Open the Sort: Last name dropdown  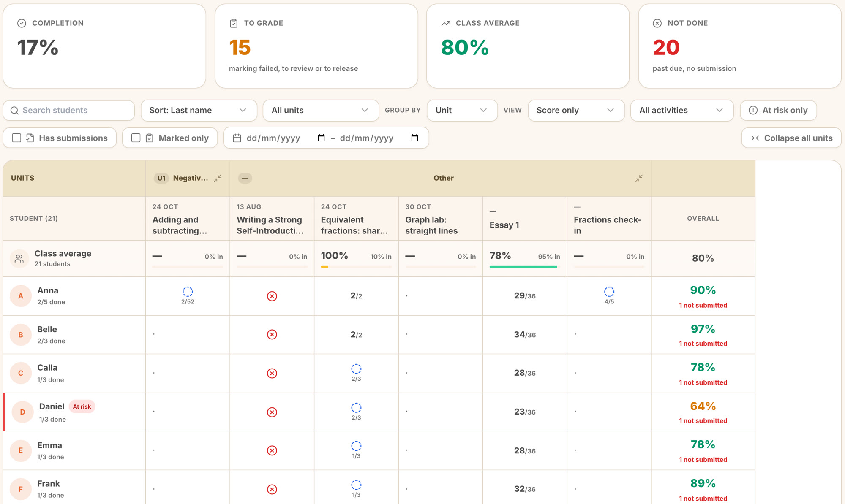[199, 111]
